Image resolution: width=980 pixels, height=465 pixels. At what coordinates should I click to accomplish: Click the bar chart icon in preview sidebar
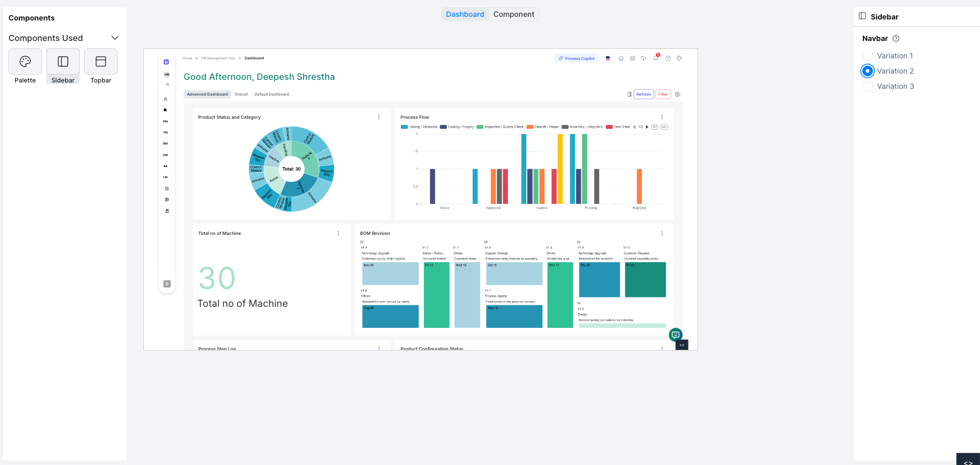(x=167, y=84)
